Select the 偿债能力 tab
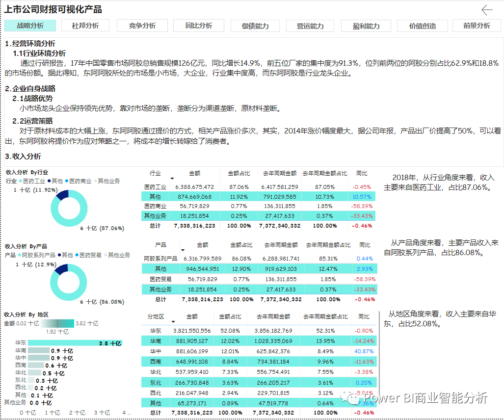The width and height of the screenshot is (504, 420). tap(255, 26)
